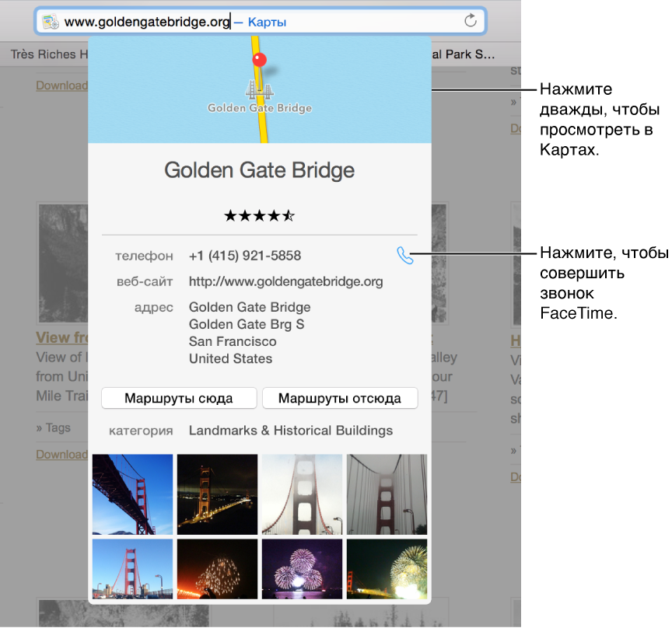Click the reload page icon in address bar
Screen dimensions: 672x628
[x=470, y=20]
